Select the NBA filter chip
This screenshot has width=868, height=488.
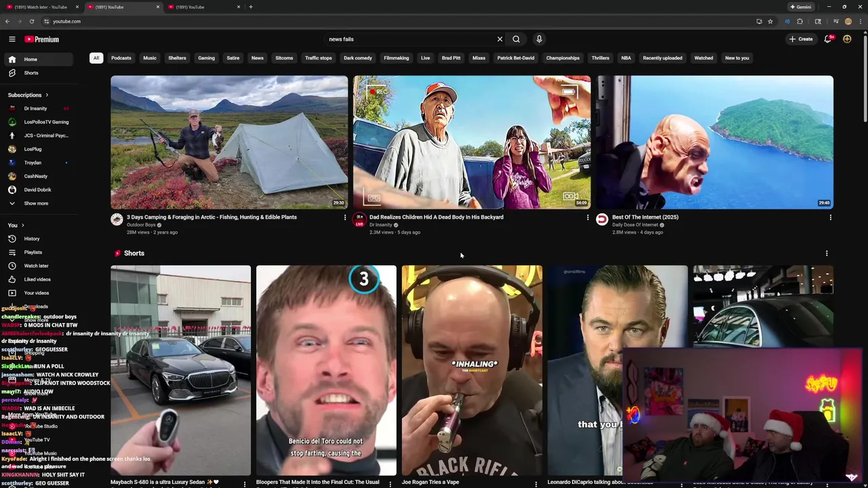pos(626,58)
